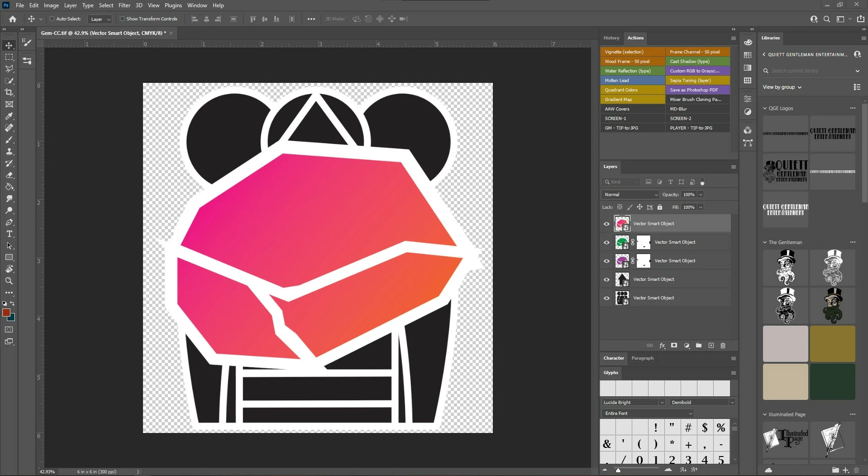Click the foreground color swatch
This screenshot has height=476, width=868.
(x=6, y=313)
